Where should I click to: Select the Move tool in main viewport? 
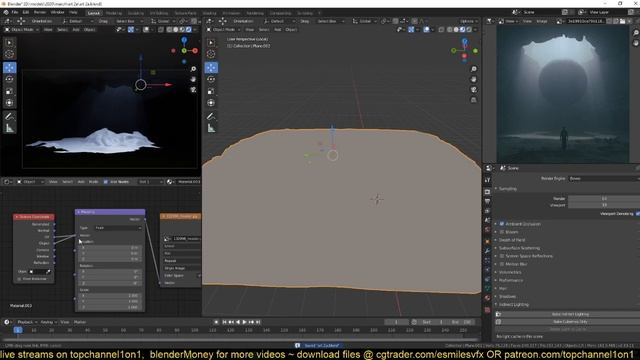click(211, 67)
